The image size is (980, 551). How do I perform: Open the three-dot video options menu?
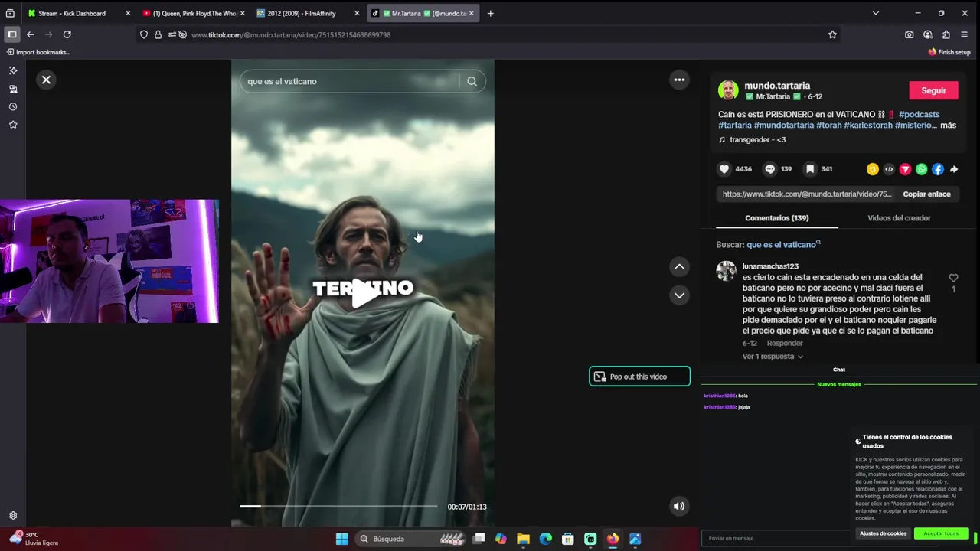tap(679, 80)
